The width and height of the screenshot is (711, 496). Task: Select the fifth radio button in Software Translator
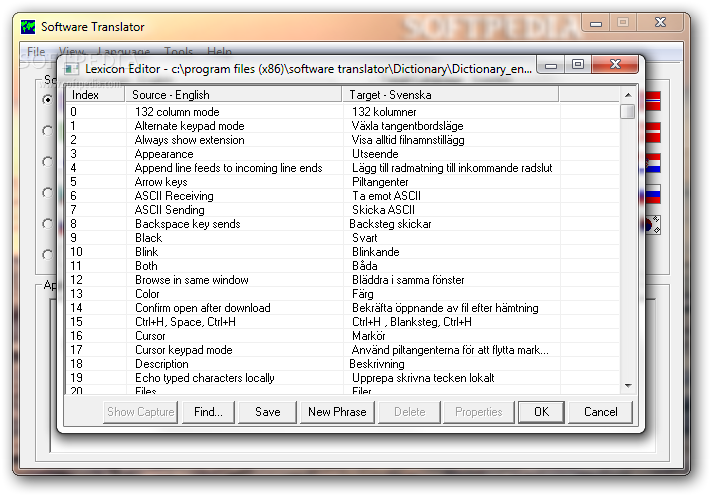click(47, 224)
